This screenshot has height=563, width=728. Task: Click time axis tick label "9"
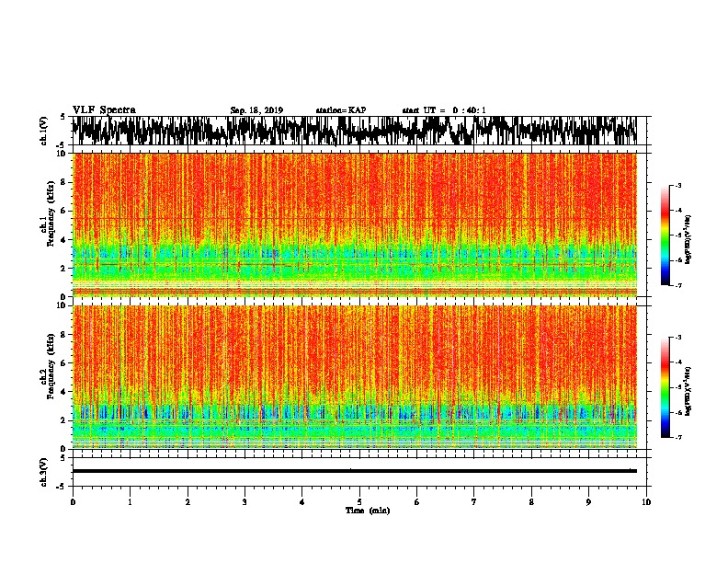(588, 502)
